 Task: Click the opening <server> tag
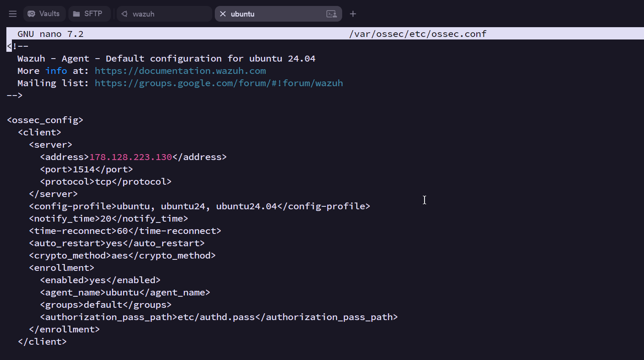tap(51, 145)
